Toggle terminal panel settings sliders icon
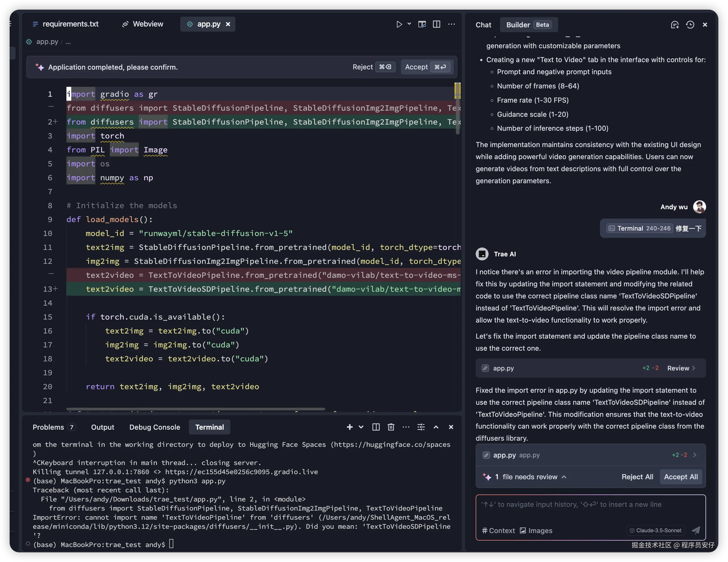Screen dimensions: 728x562 coord(421,427)
